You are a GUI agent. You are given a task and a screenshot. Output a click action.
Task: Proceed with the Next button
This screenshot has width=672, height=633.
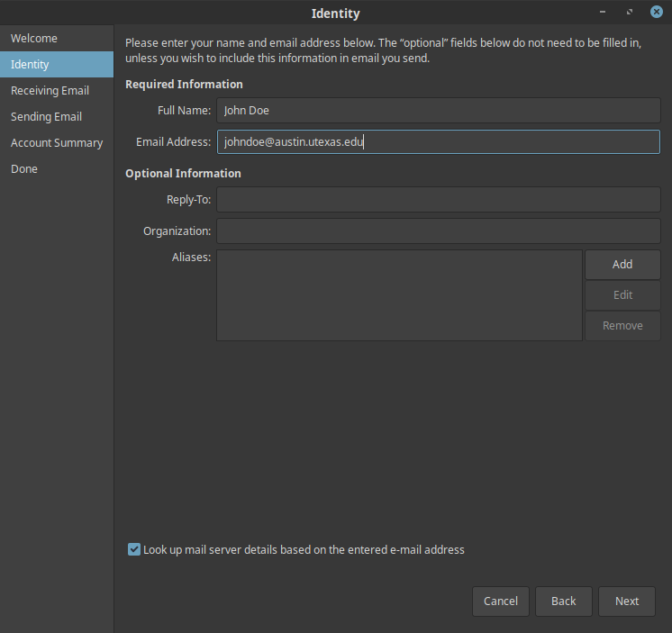(627, 601)
